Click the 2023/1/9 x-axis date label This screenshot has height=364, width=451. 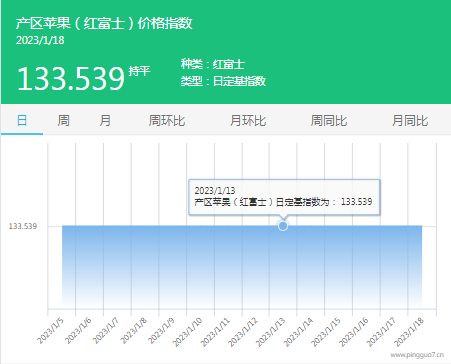coord(161,331)
